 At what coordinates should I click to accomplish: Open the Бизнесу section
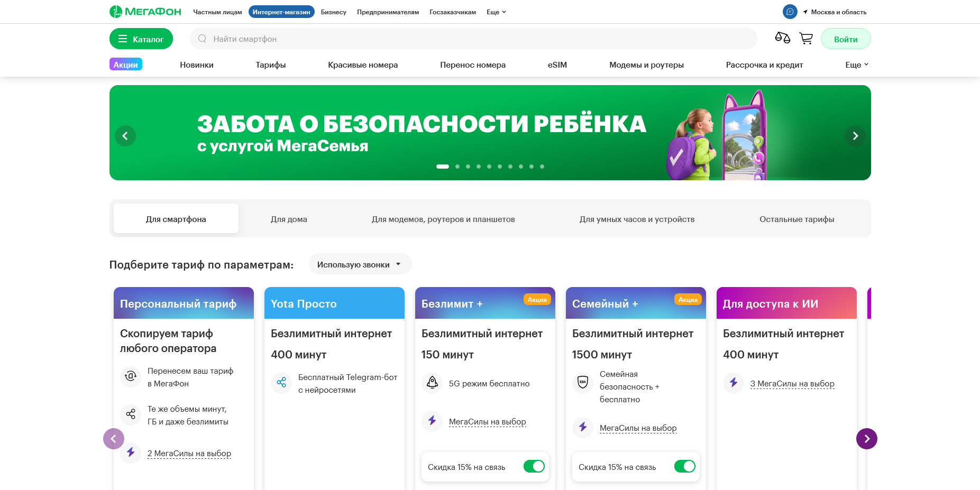[334, 12]
